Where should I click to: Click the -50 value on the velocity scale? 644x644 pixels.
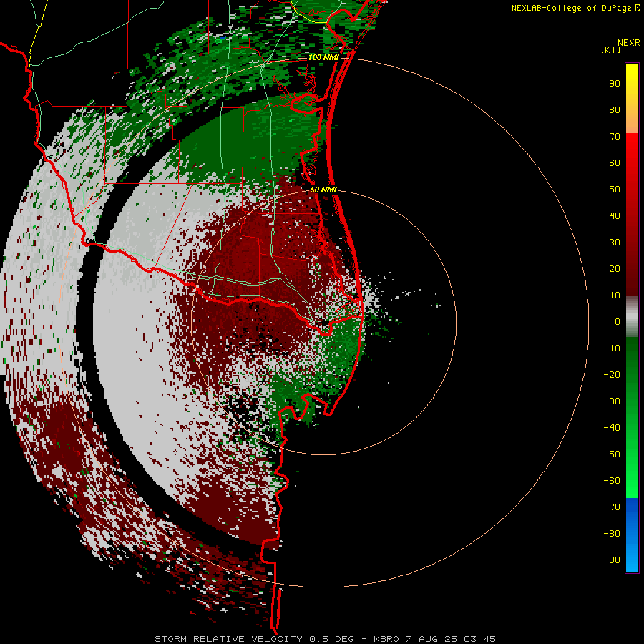coord(612,454)
